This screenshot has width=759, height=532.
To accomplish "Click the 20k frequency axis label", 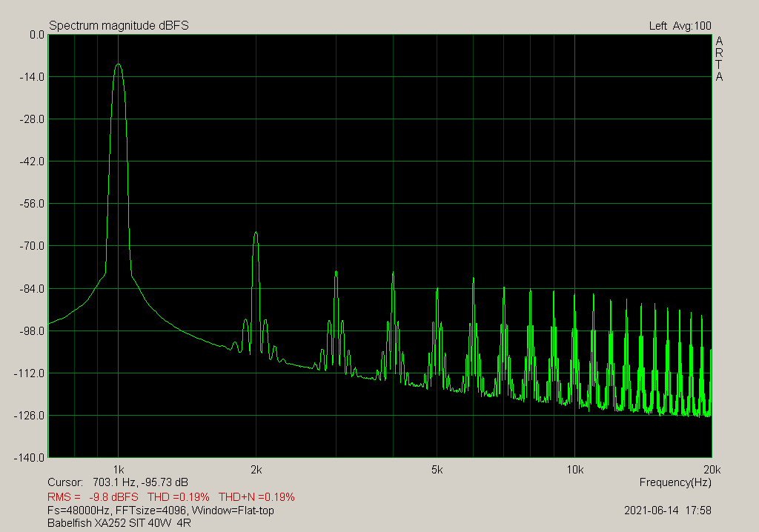I will 712,470.
